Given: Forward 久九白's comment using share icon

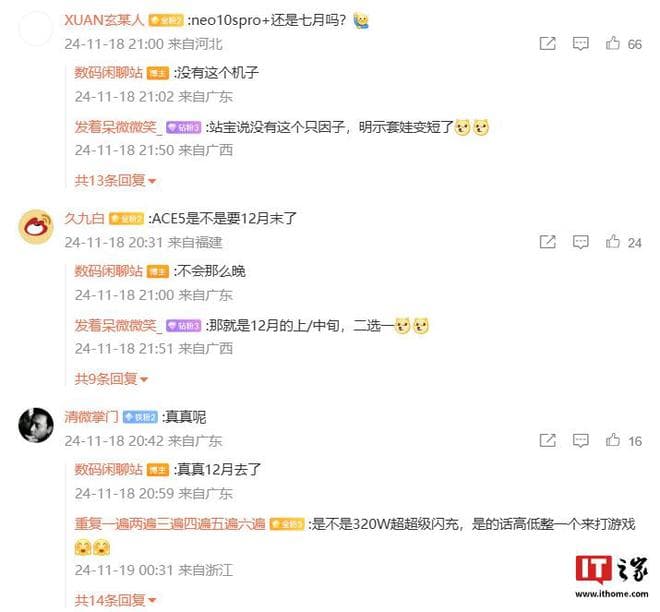Looking at the screenshot, I should (x=547, y=242).
